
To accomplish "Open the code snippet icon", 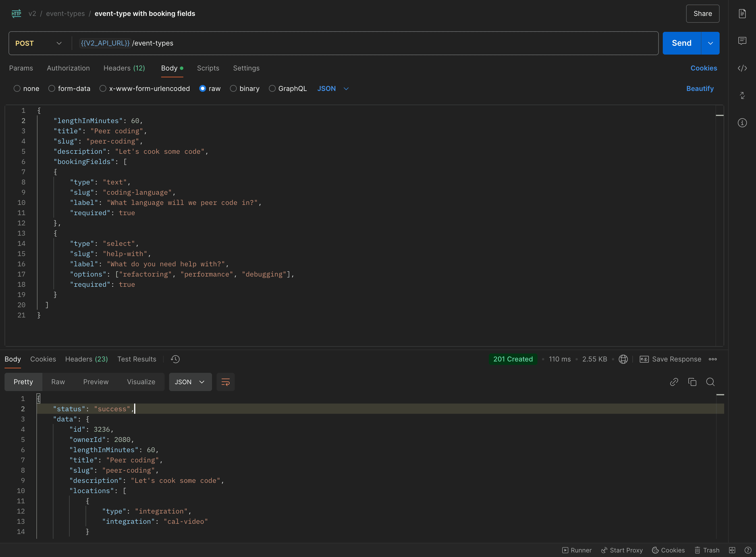I will coord(742,68).
